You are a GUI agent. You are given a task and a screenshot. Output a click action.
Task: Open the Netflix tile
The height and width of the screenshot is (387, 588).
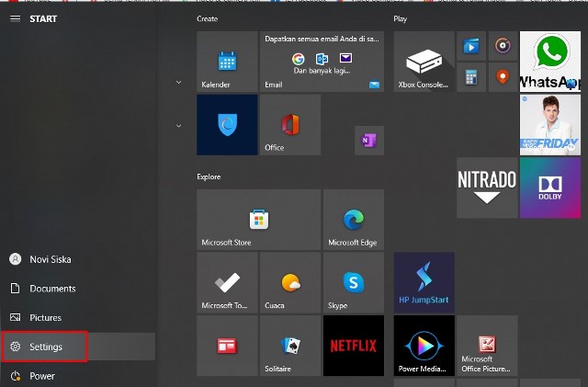353,346
